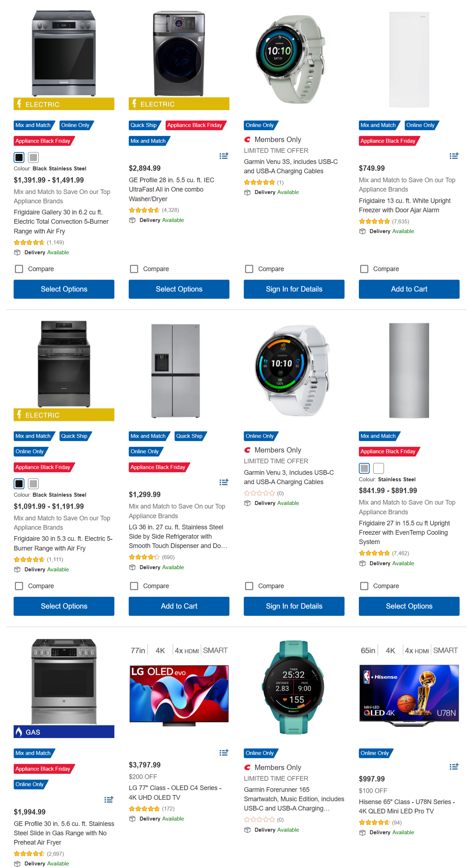Add Frigidaire 13 cu. ft. Freezer to cart
Viewport: 470px width, 868px height.
click(409, 289)
